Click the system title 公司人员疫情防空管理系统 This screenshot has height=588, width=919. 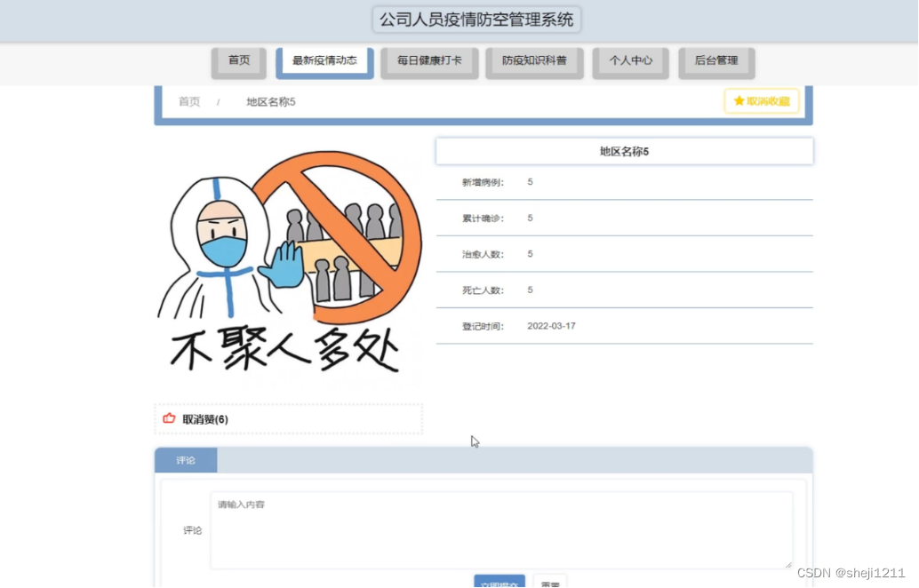[476, 20]
